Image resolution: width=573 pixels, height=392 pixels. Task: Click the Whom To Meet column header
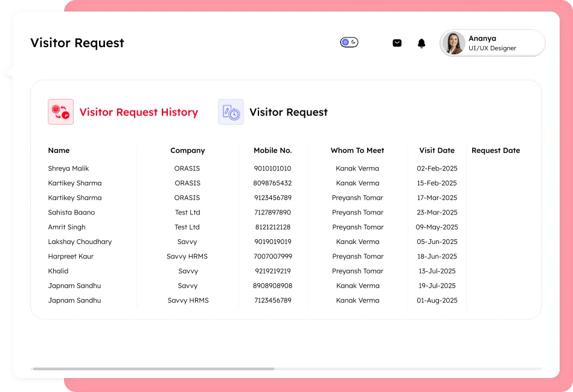pos(357,150)
